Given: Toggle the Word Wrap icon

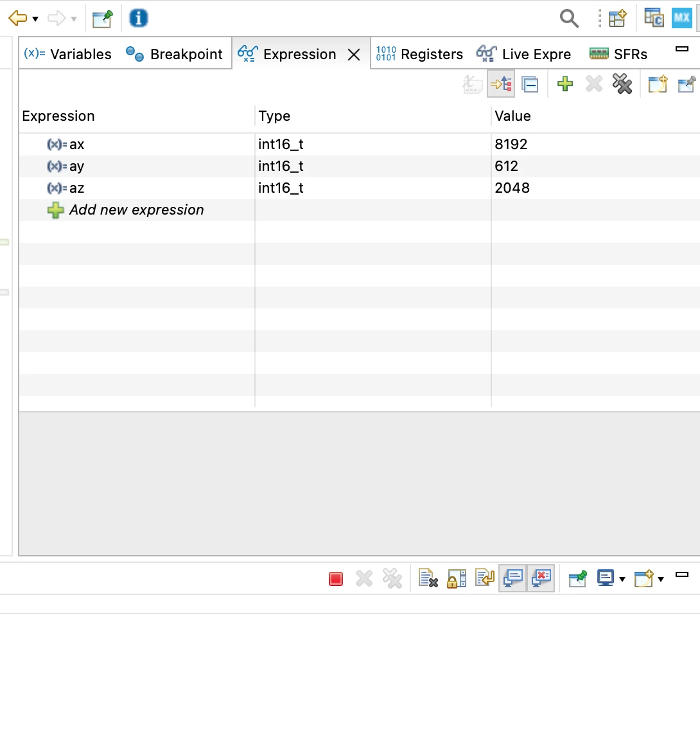Looking at the screenshot, I should 485,578.
